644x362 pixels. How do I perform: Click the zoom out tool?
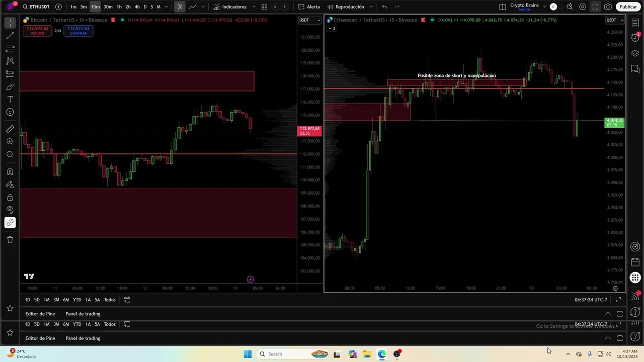[10, 154]
